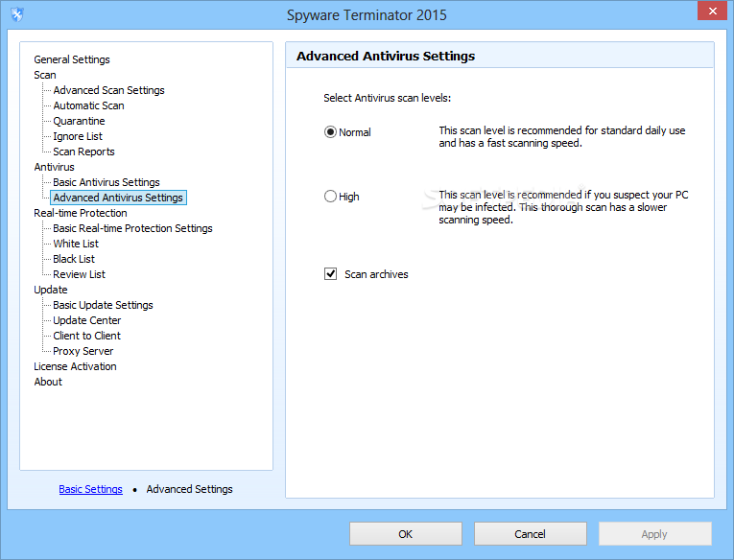Click the 'Select Antivirus scan levels:' label
The width and height of the screenshot is (734, 560).
click(x=387, y=98)
